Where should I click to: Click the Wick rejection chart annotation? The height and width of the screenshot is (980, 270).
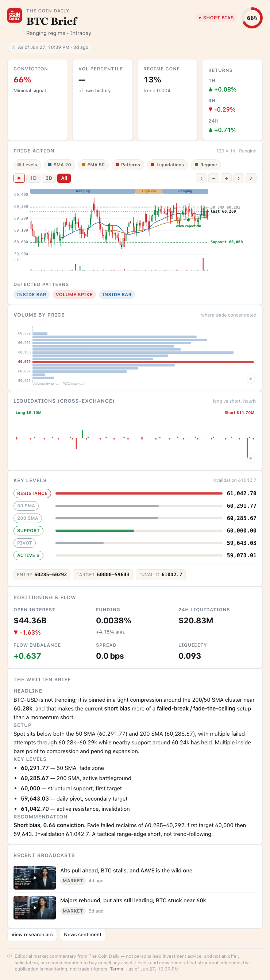[188, 226]
